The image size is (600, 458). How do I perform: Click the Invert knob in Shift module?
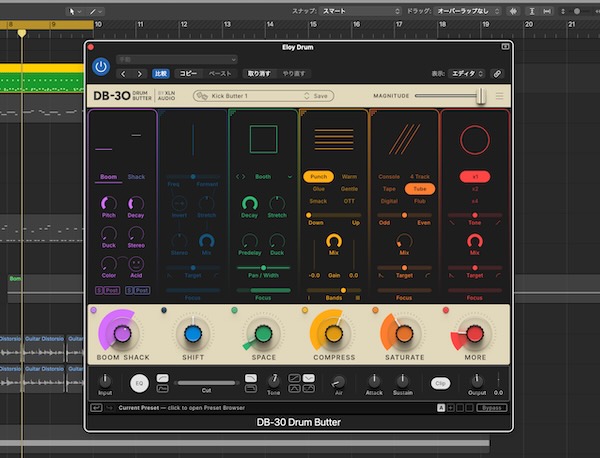point(179,204)
